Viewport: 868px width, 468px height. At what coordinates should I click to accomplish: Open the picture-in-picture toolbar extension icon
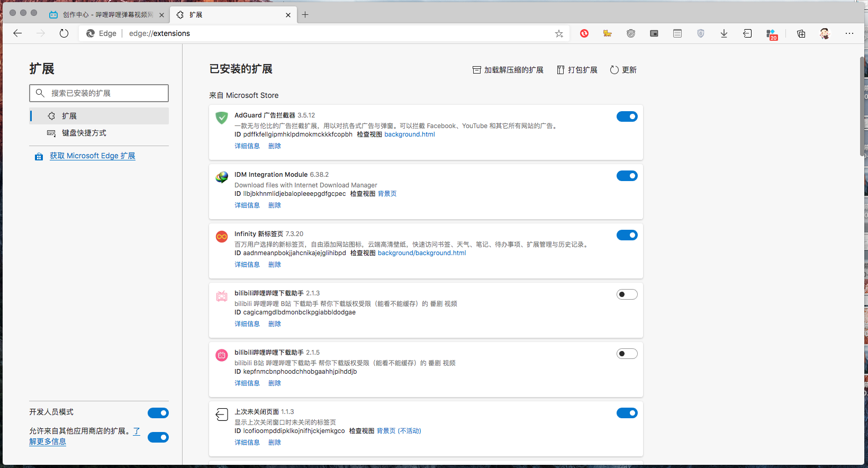[654, 33]
